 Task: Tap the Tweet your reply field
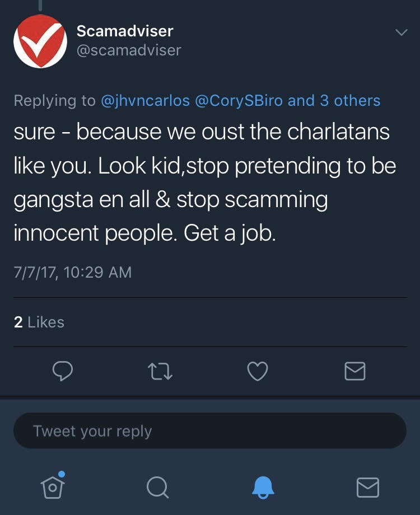pos(209,431)
